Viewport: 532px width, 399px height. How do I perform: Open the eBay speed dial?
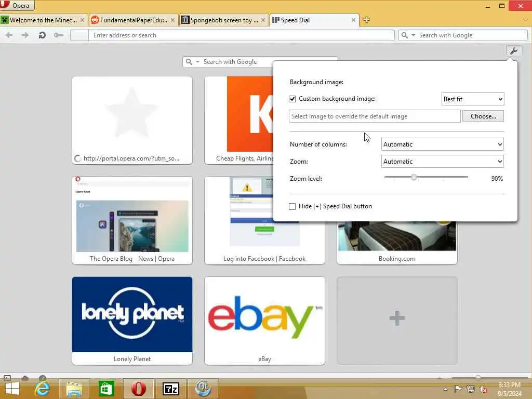[264, 321]
